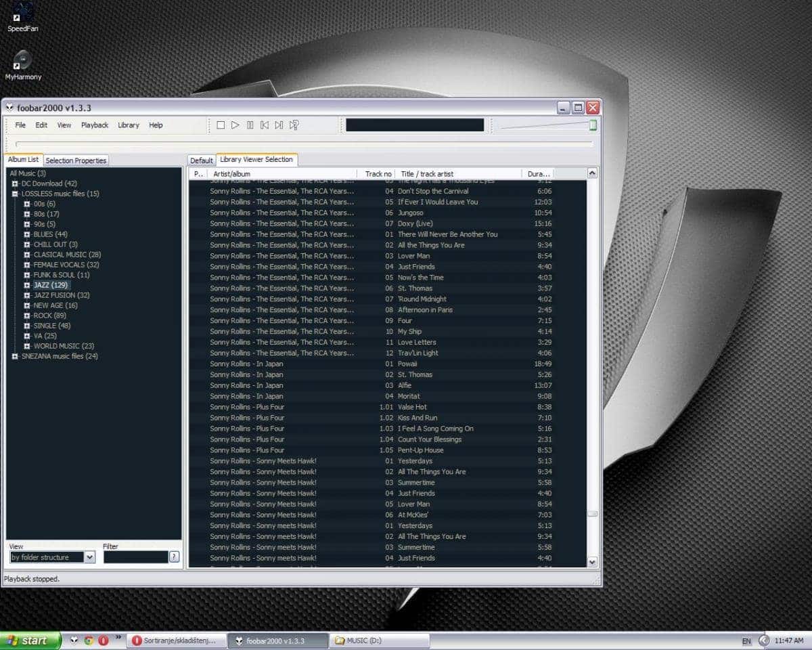The height and width of the screenshot is (650, 812).
Task: Open the View menu
Action: [x=64, y=125]
